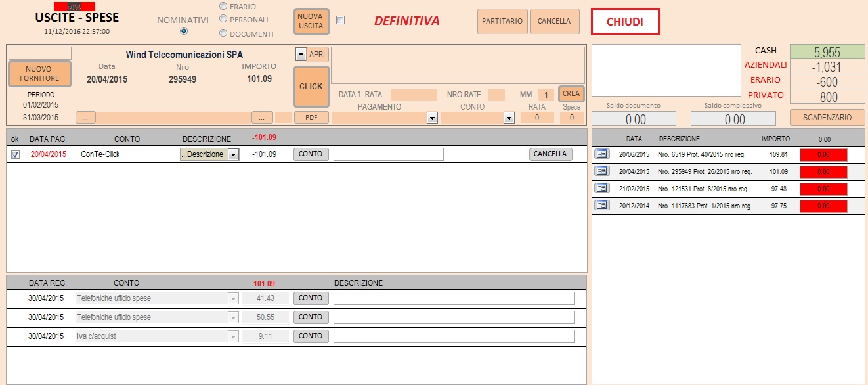Click the green CASH value 5,955
This screenshot has height=385, width=868.
827,53
